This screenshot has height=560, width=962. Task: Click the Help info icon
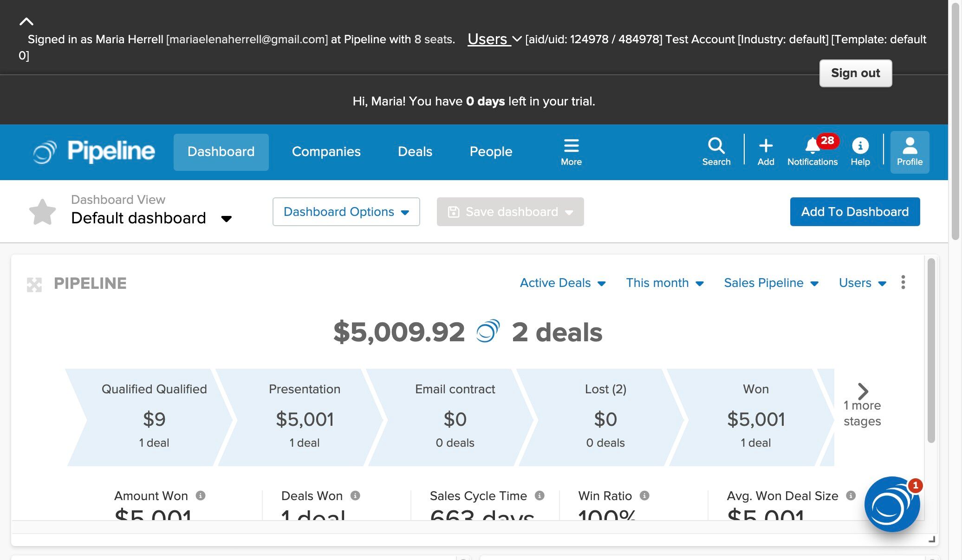[x=860, y=146]
